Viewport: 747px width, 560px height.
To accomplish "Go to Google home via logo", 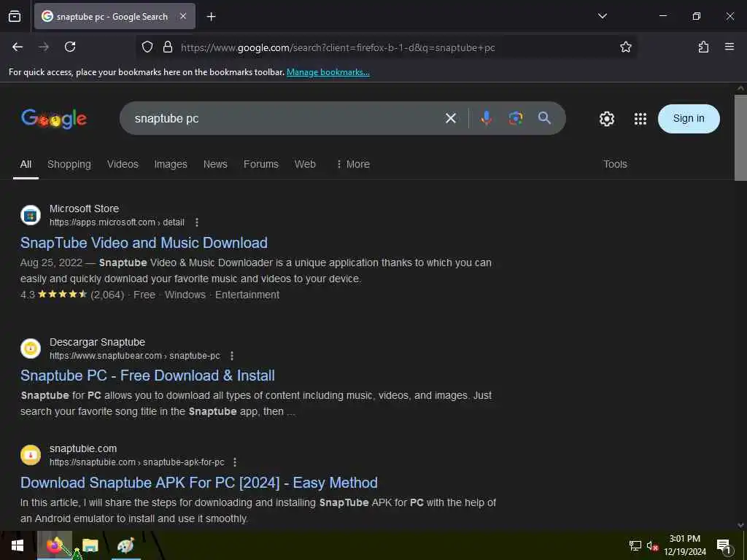I will (x=54, y=119).
